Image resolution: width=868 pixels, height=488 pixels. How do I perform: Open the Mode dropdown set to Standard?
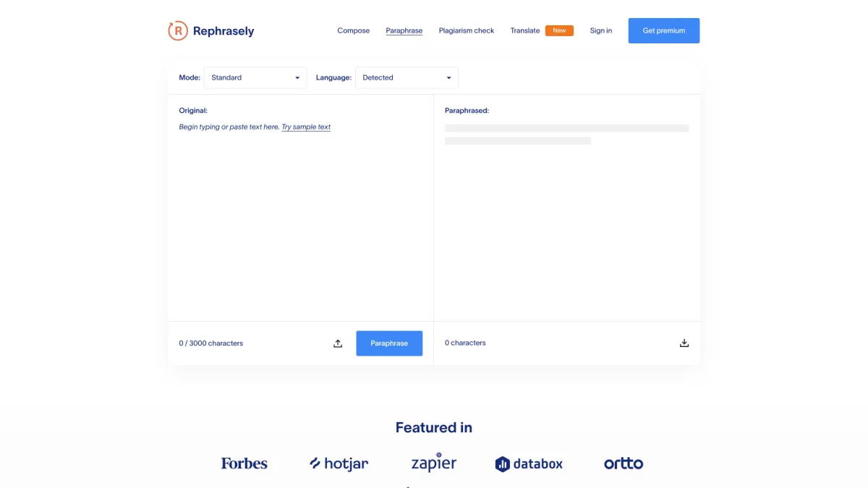[x=255, y=77]
